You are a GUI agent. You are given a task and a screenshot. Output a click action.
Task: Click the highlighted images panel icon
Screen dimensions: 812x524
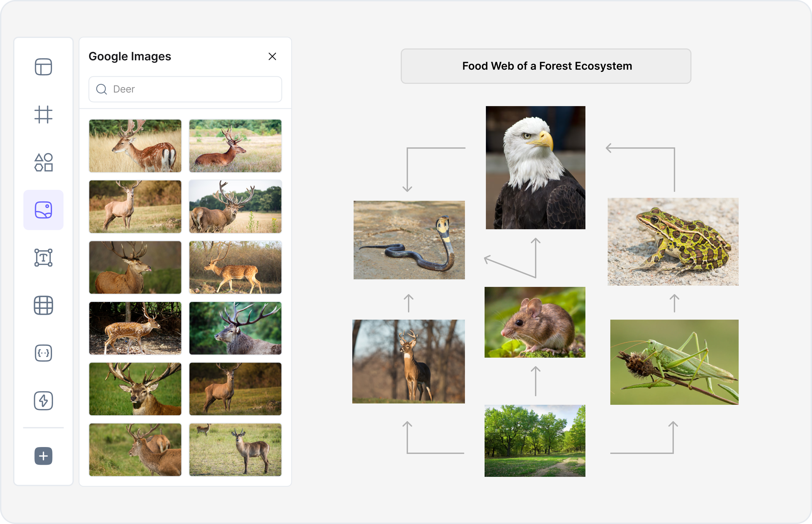pos(43,210)
